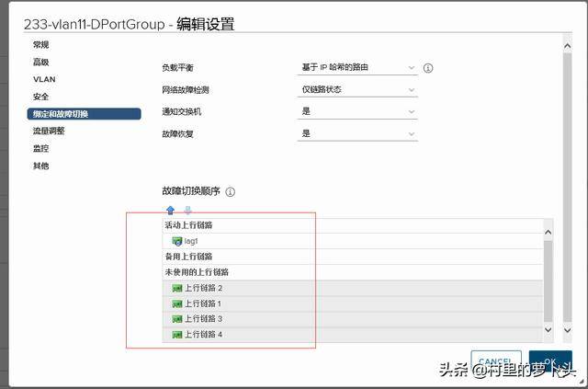
Task: Open the 网络故障检测 dropdown
Action: (358, 89)
